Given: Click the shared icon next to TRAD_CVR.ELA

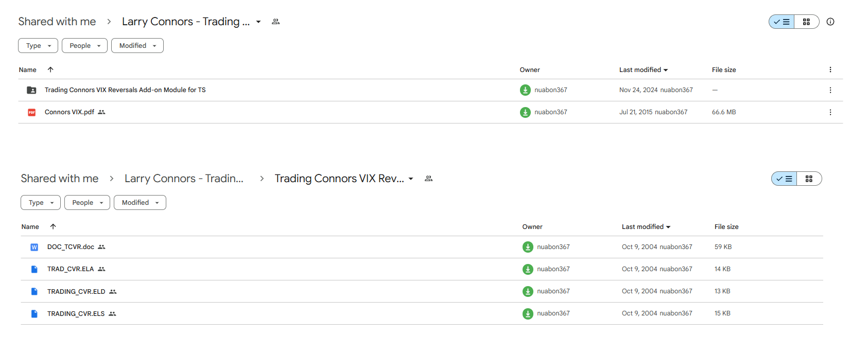Looking at the screenshot, I should [101, 269].
